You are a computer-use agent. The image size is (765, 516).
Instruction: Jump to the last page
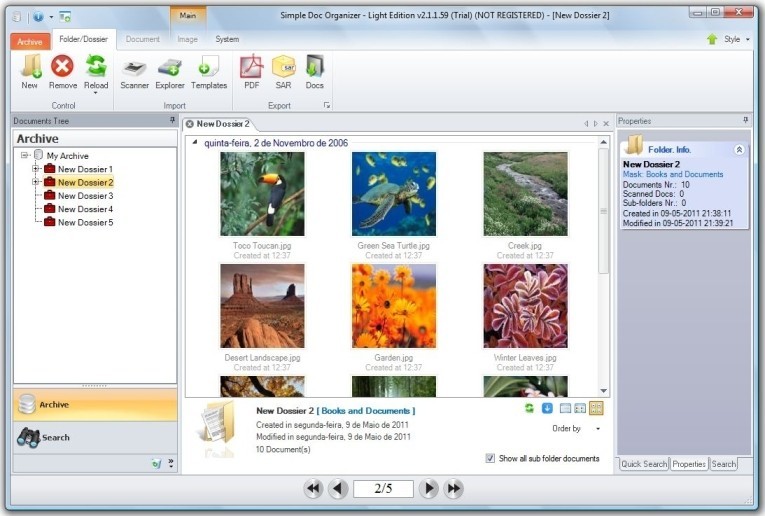tap(454, 488)
